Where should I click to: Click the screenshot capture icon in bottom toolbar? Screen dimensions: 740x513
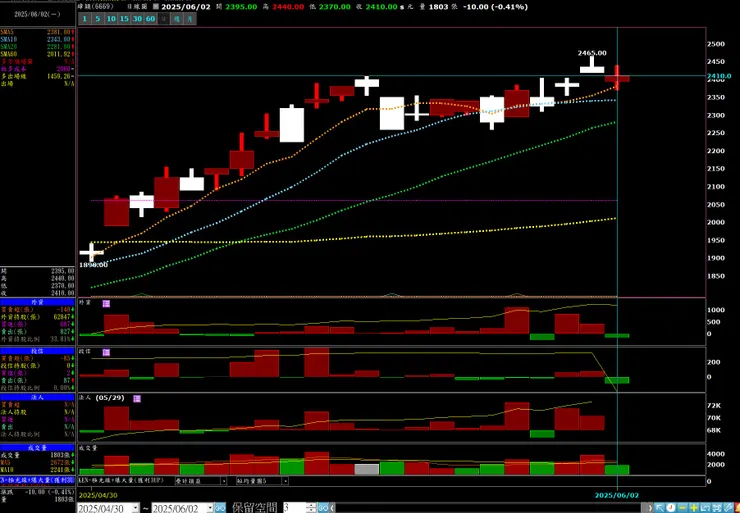coord(717,508)
